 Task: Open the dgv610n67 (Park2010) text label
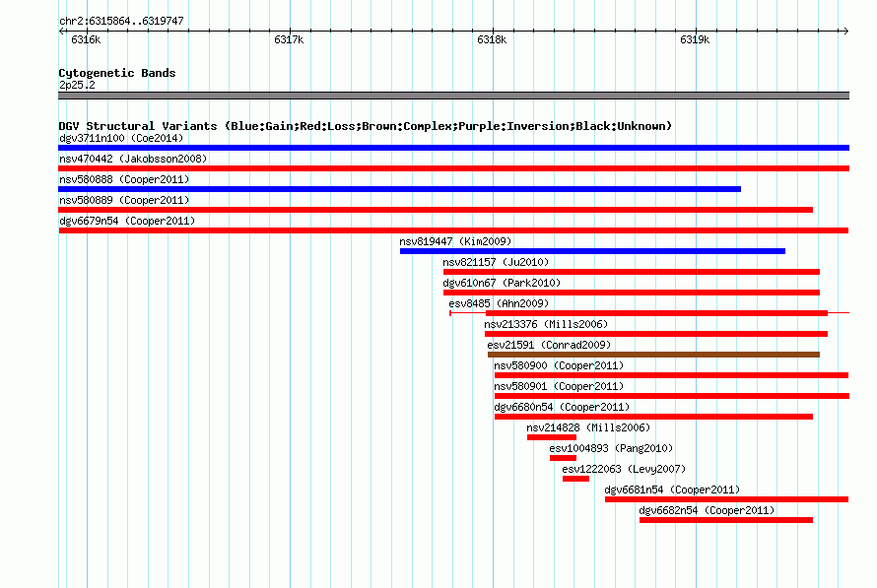click(x=502, y=283)
